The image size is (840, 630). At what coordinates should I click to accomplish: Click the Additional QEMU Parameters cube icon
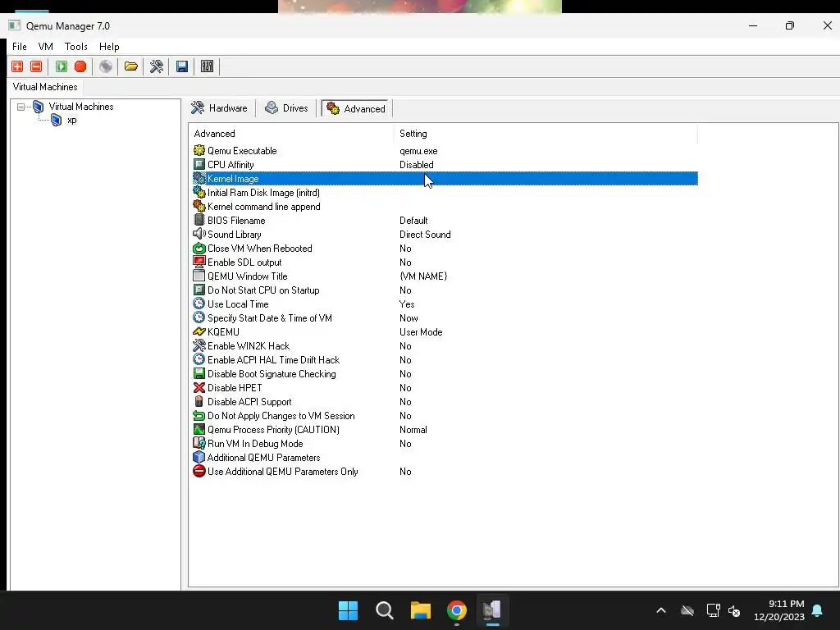(x=199, y=457)
